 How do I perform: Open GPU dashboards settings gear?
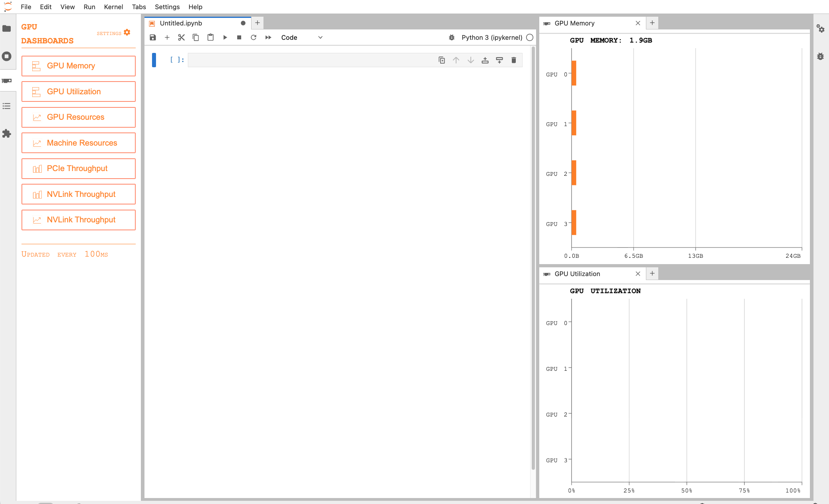click(x=127, y=33)
